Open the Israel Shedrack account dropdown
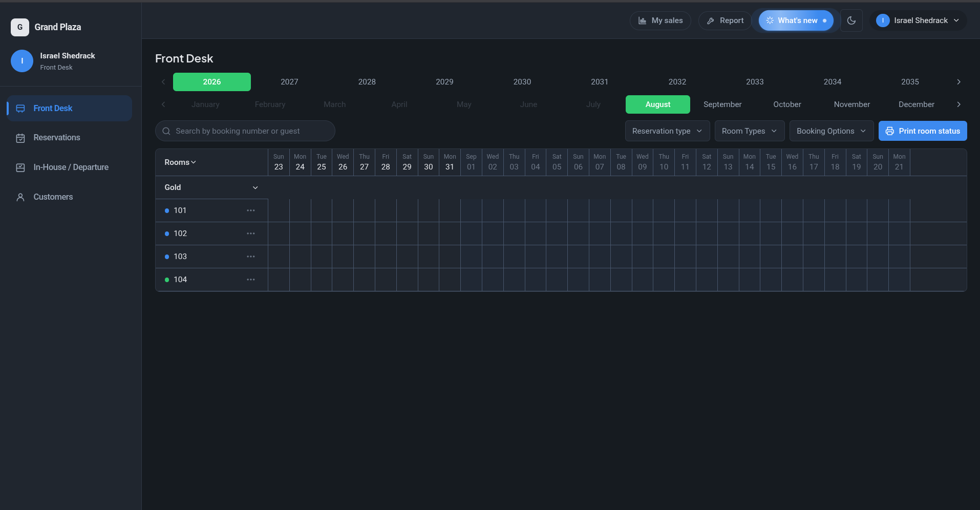This screenshot has height=510, width=980. (x=919, y=20)
